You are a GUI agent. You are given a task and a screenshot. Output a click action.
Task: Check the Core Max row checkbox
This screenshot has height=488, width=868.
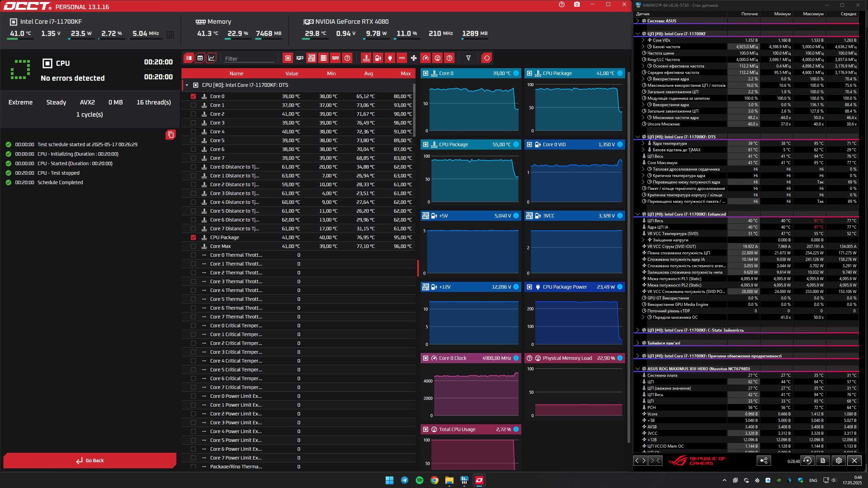pos(193,246)
